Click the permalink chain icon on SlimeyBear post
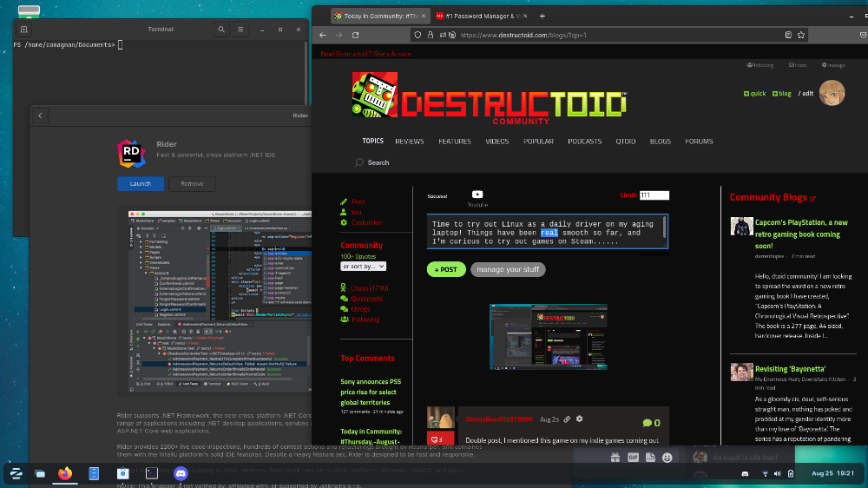Screen dimensions: 868x488 pos(567,419)
